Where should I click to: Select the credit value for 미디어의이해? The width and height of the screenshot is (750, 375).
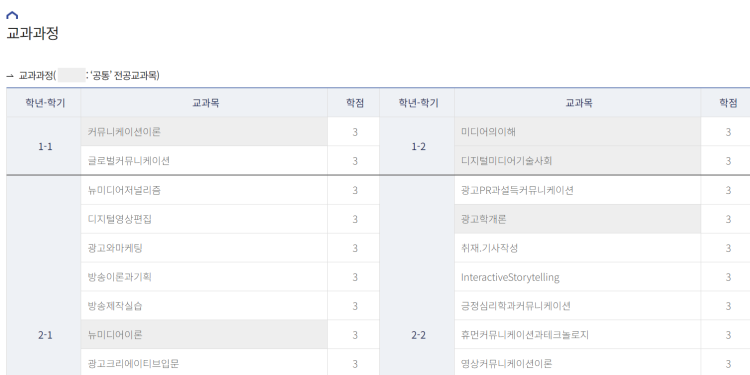[728, 132]
